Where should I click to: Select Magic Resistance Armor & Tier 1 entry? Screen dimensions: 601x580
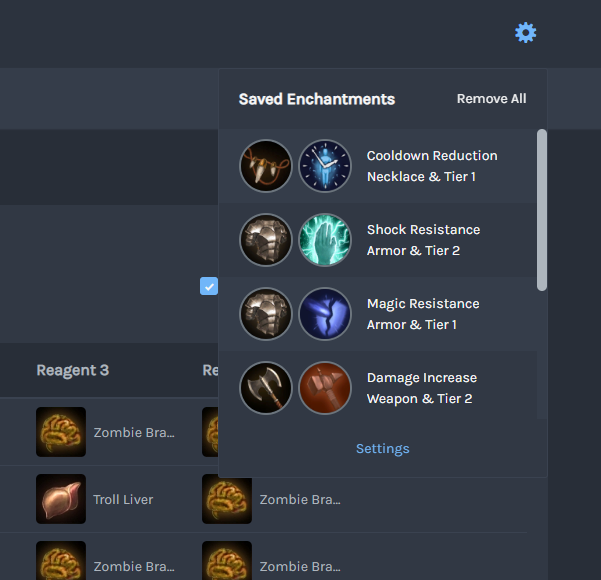click(378, 314)
